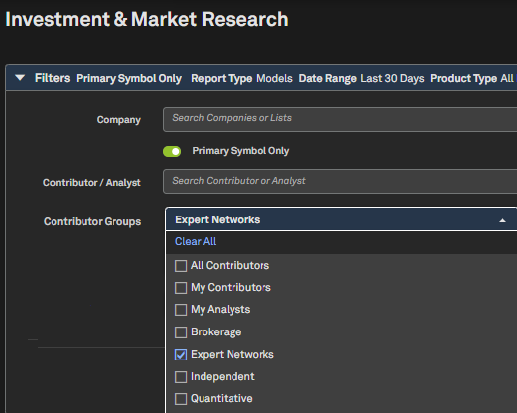This screenshot has height=413, width=517.
Task: Uncheck the Expert Networks checkbox
Action: (x=181, y=355)
